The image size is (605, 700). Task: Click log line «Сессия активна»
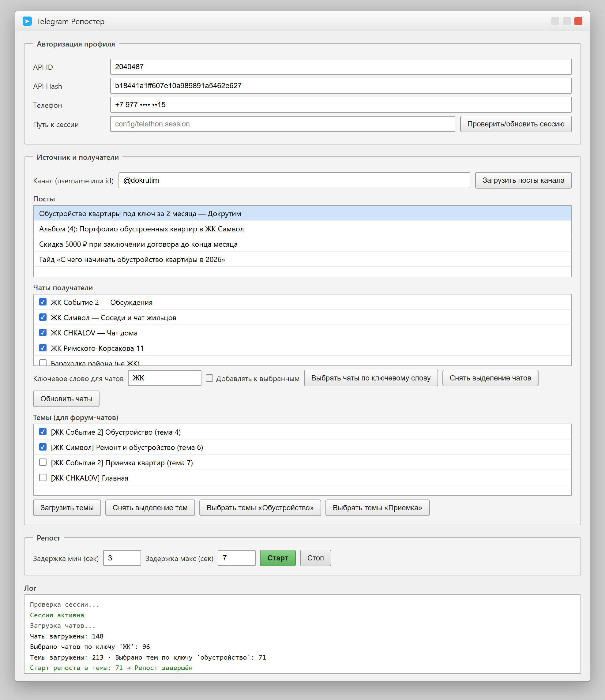[57, 615]
